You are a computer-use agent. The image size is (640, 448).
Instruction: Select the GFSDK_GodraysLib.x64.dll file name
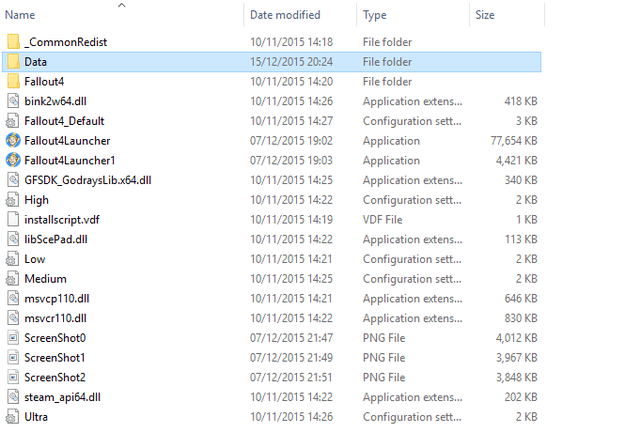click(88, 180)
